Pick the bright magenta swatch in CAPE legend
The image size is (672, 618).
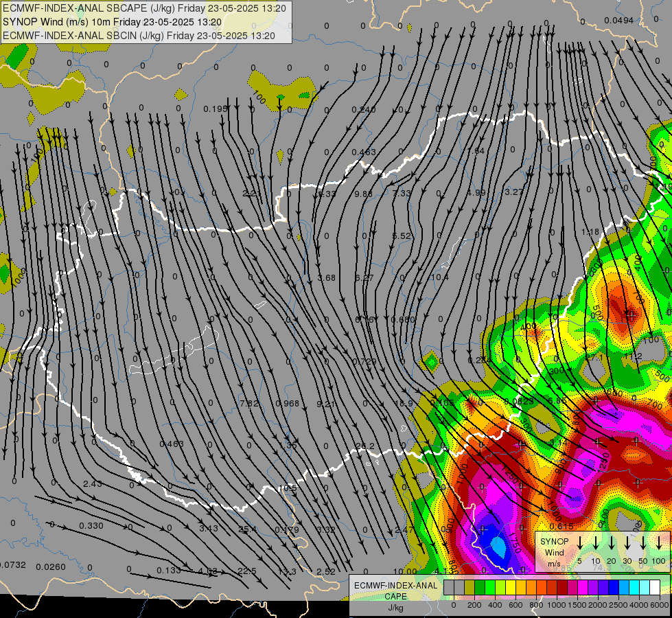pyautogui.click(x=583, y=588)
